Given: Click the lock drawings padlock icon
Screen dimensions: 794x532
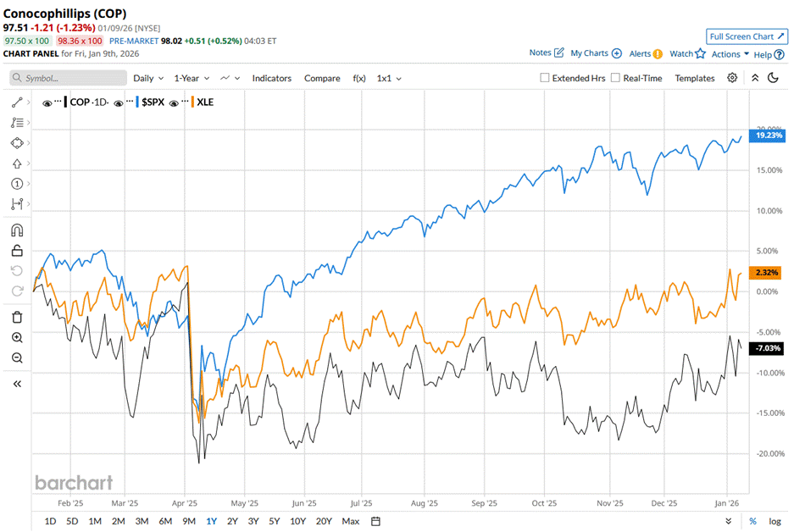Looking at the screenshot, I should [x=17, y=250].
